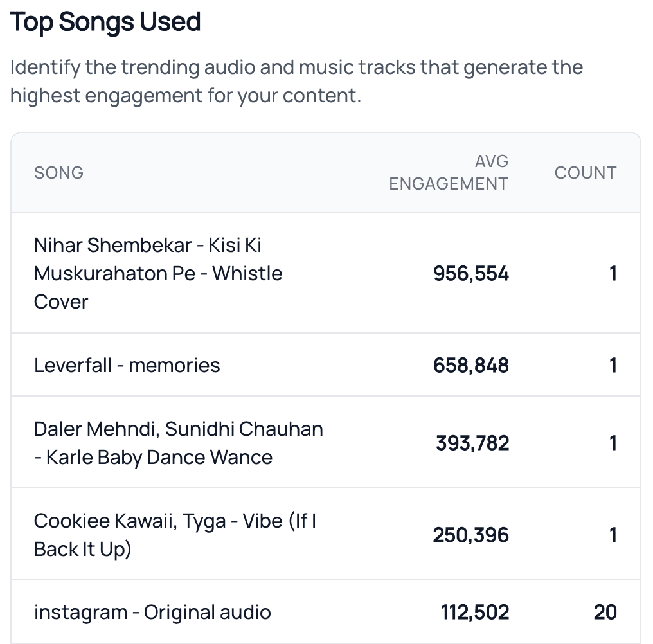The image size is (653, 644).
Task: Select the count cell for Karle Baby row
Action: coord(613,443)
